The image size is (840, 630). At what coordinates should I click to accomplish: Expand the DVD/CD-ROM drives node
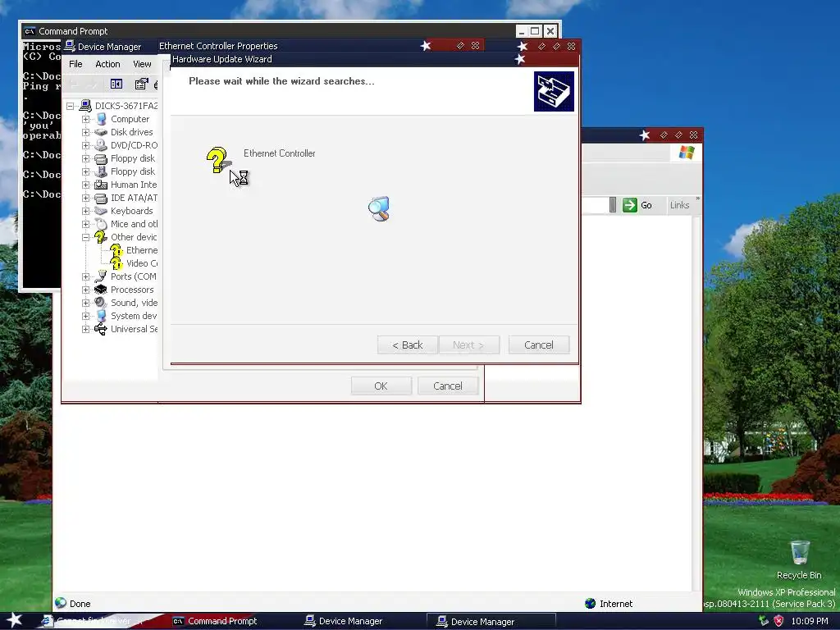click(x=85, y=145)
